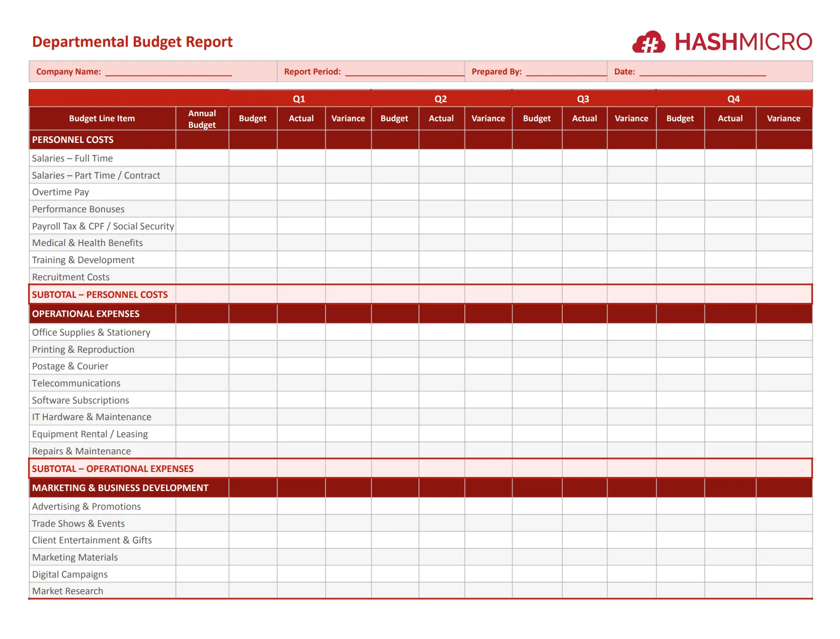Click Subtotal – Operational Expenses row label
The height and width of the screenshot is (639, 840).
[113, 469]
